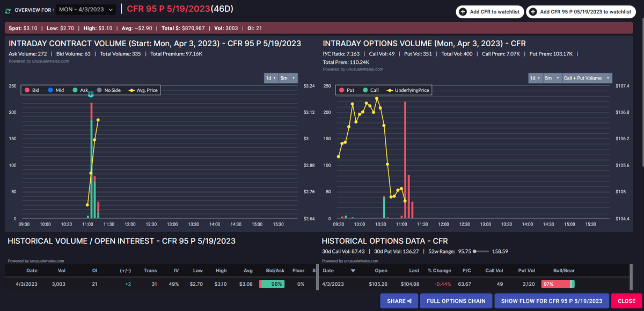Toggle the red Bid series in contract volume legend

click(x=27, y=90)
